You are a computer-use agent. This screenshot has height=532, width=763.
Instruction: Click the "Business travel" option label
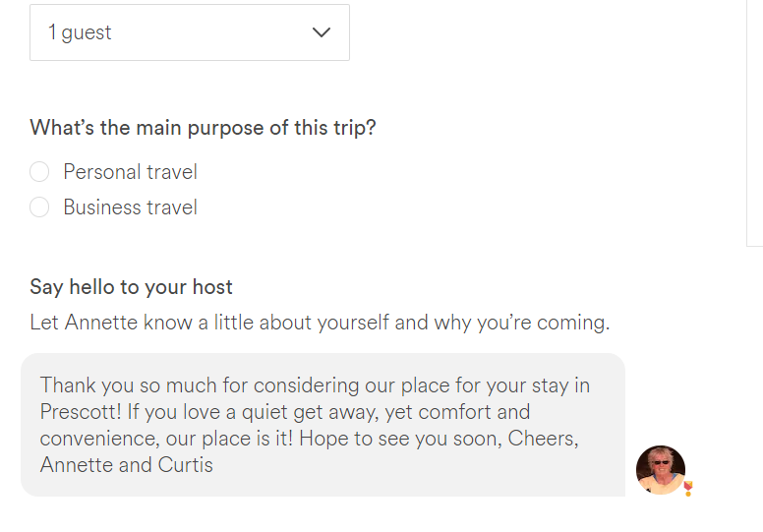130,207
